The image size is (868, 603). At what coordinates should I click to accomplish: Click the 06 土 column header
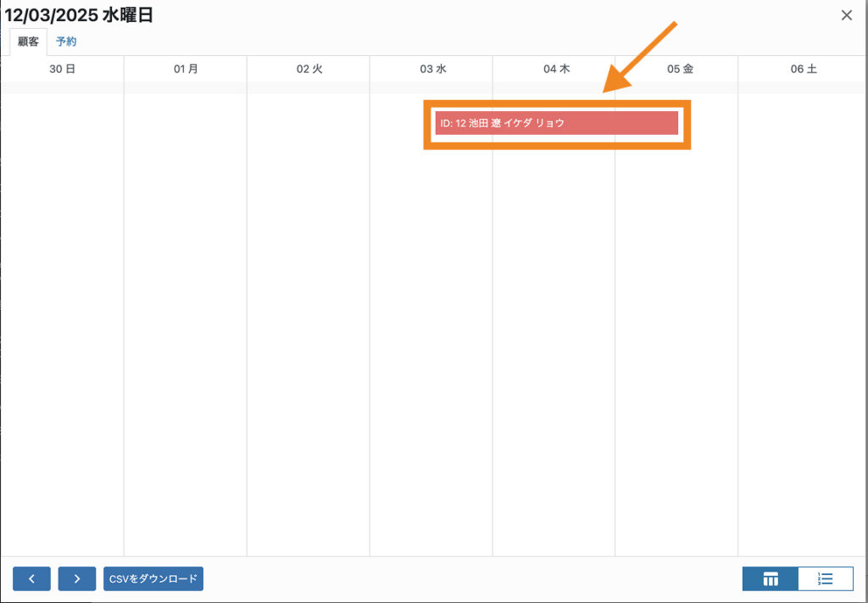click(x=803, y=70)
